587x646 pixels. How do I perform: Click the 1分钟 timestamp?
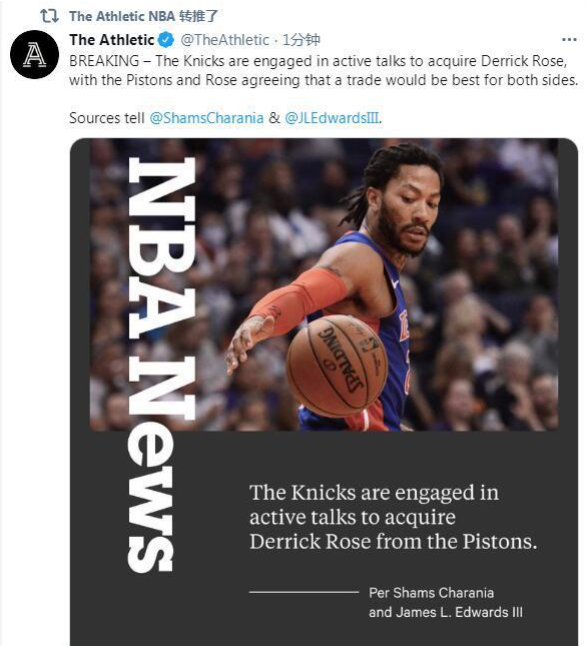[301, 40]
